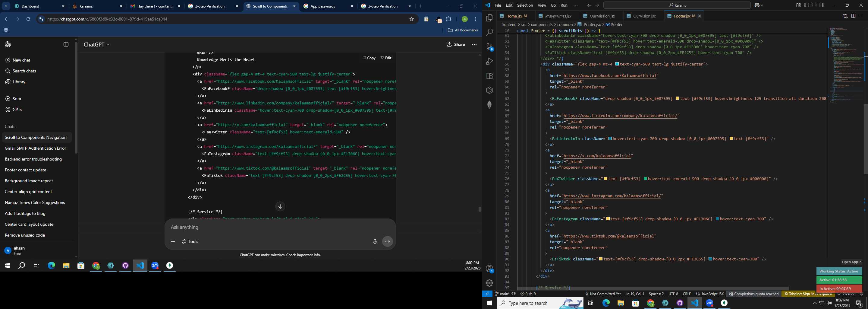Copy the code block with the Copy button
The image size is (868, 309).
369,58
